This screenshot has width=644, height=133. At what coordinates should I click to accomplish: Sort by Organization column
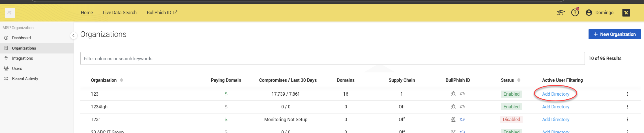[x=121, y=80]
